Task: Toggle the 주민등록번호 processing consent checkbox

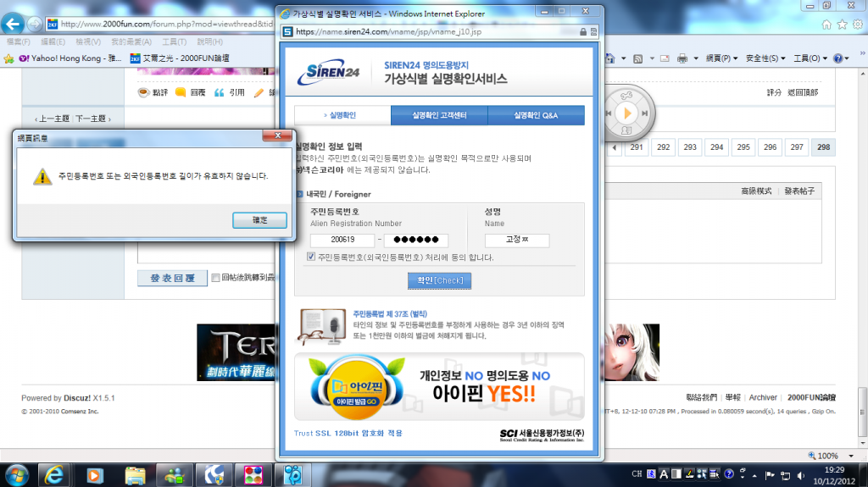Action: 311,257
